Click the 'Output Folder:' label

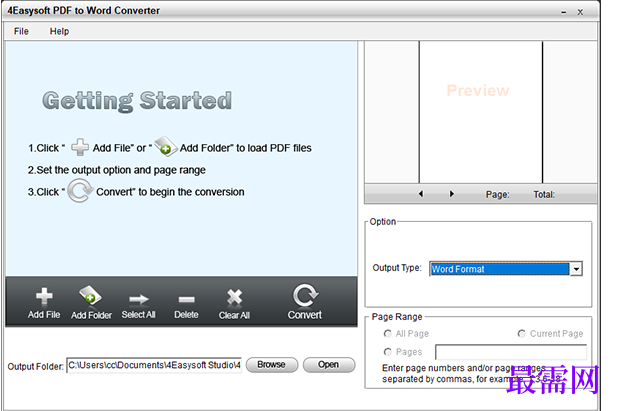pyautogui.click(x=35, y=366)
